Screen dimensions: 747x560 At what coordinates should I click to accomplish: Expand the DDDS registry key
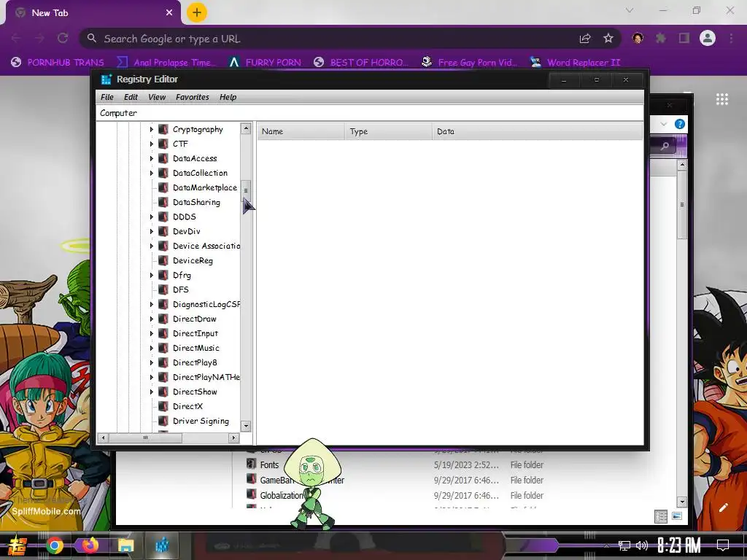tap(152, 217)
